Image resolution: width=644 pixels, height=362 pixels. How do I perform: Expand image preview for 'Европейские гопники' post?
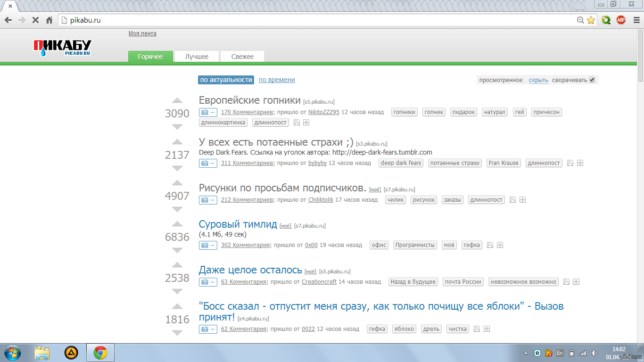207,112
